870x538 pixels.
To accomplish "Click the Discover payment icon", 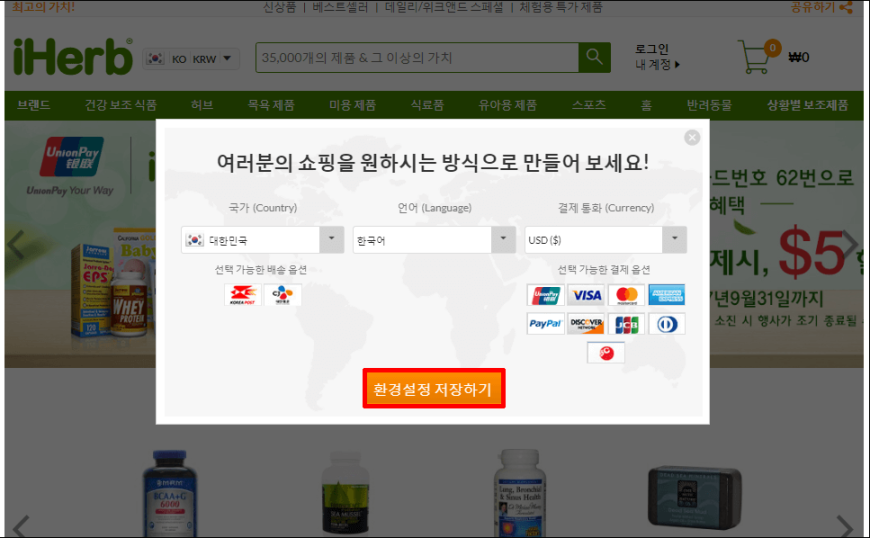I will 586,324.
